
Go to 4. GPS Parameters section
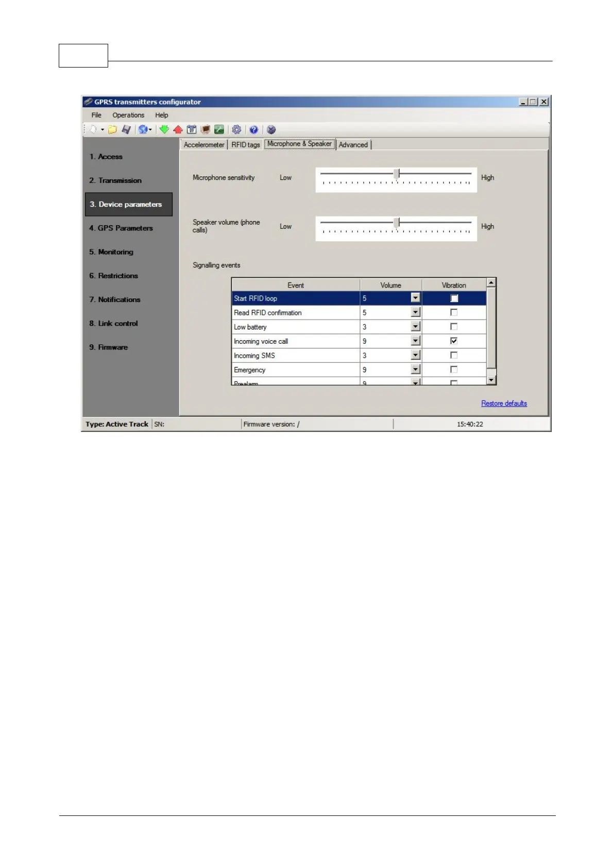pyautogui.click(x=121, y=228)
